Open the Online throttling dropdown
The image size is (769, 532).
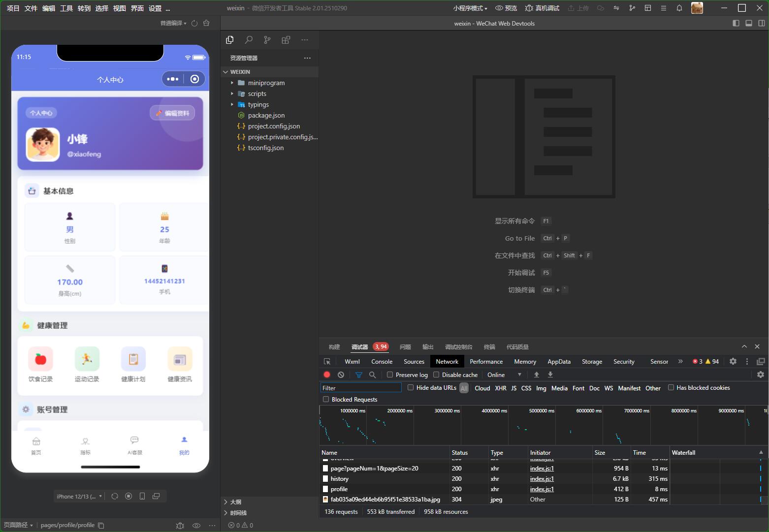[504, 375]
